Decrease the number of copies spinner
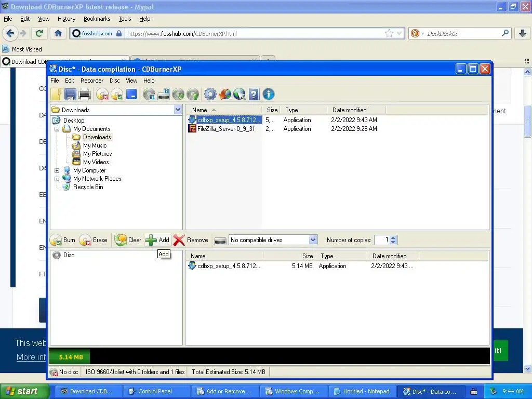 [393, 242]
